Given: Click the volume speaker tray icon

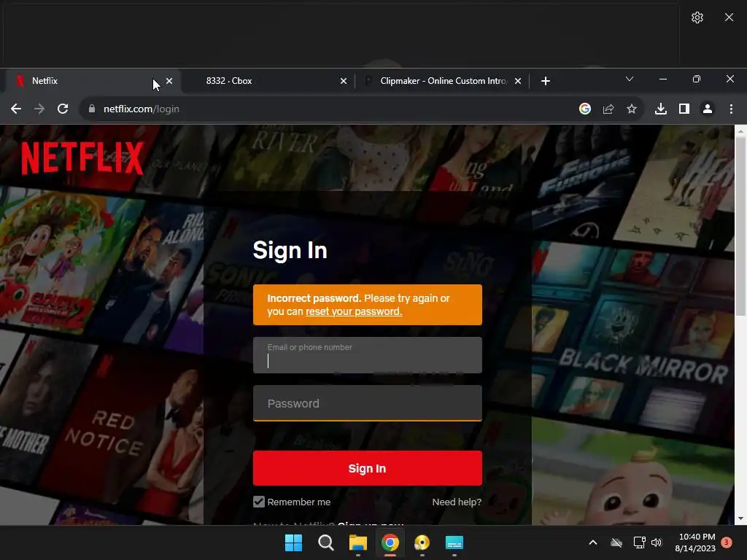Looking at the screenshot, I should [x=657, y=542].
